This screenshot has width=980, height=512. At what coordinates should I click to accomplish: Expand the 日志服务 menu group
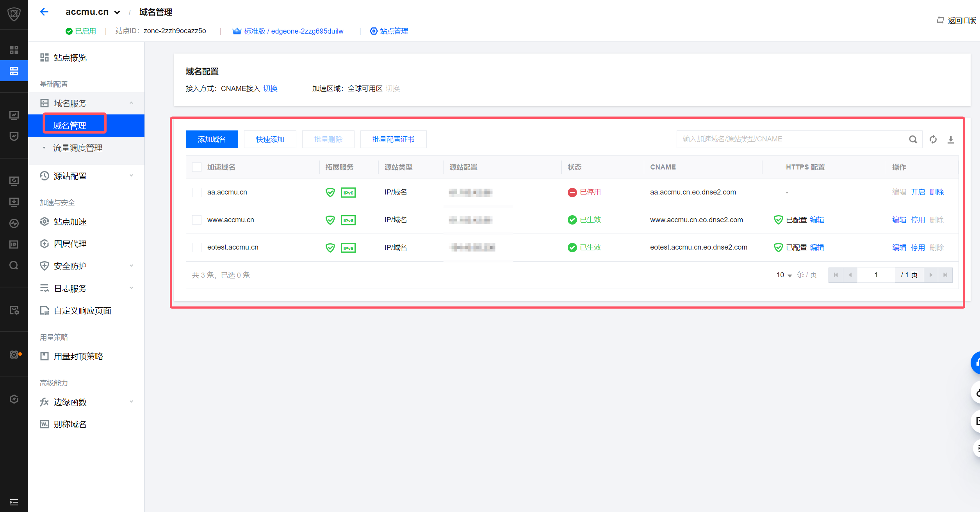[x=86, y=288]
